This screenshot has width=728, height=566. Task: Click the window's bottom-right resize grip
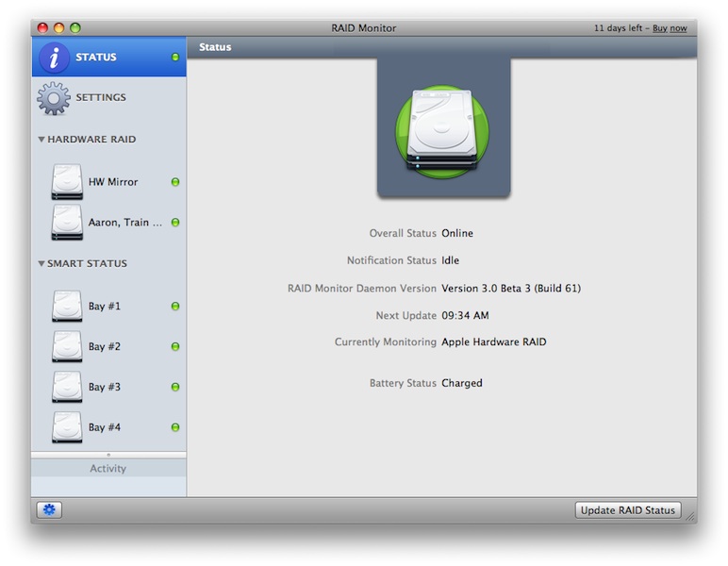[x=690, y=516]
